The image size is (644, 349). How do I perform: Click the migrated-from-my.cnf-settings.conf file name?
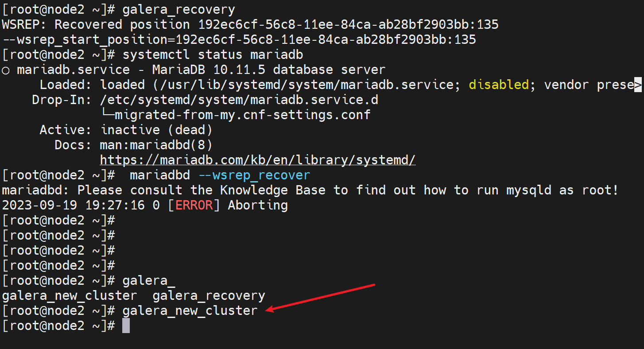[242, 115]
